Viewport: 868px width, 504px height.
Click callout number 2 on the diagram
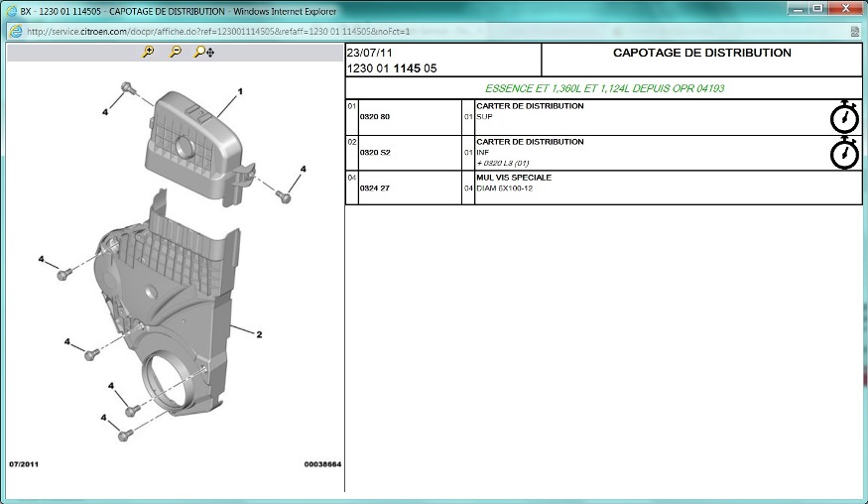[x=259, y=334]
